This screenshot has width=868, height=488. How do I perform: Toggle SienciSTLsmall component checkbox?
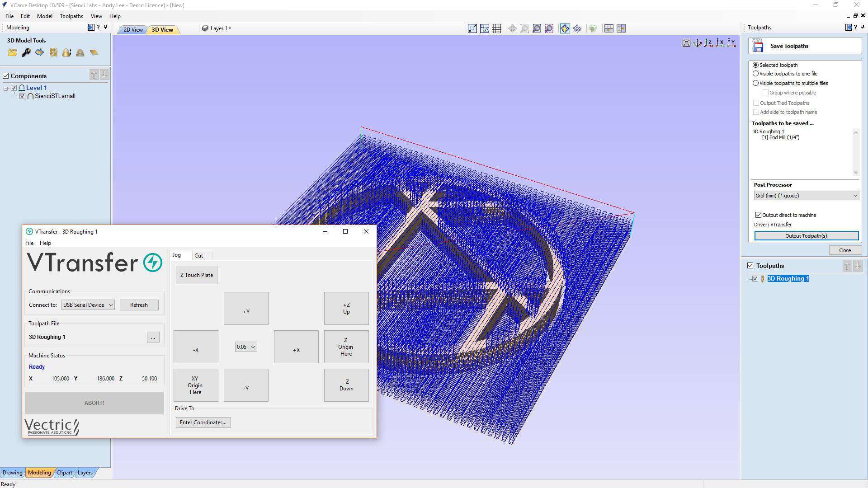coord(23,96)
